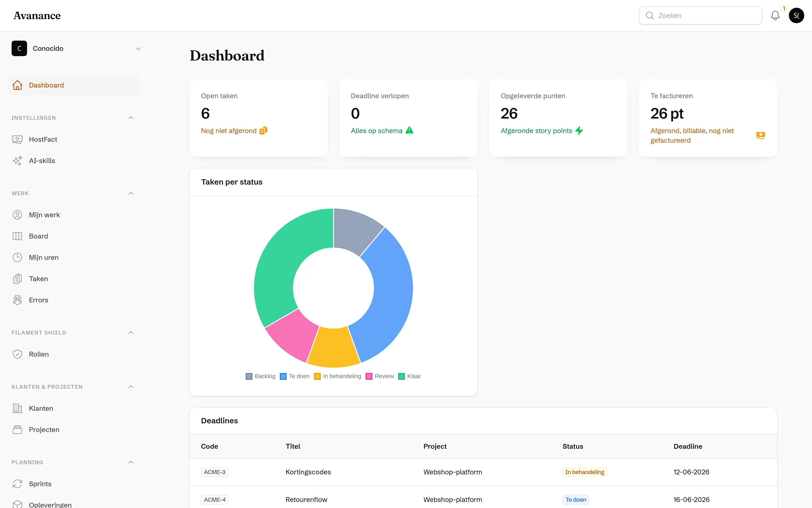Image resolution: width=812 pixels, height=508 pixels.
Task: Open the Rollen page
Action: 73,354
